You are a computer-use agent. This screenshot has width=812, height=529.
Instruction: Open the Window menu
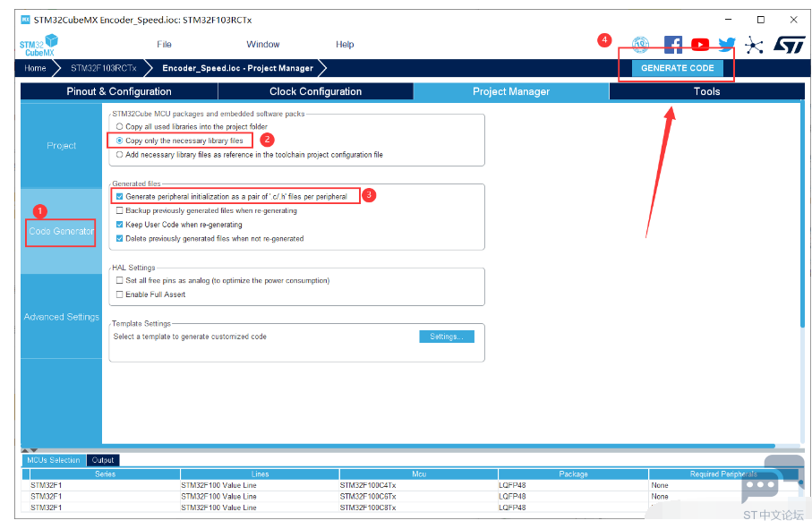263,45
